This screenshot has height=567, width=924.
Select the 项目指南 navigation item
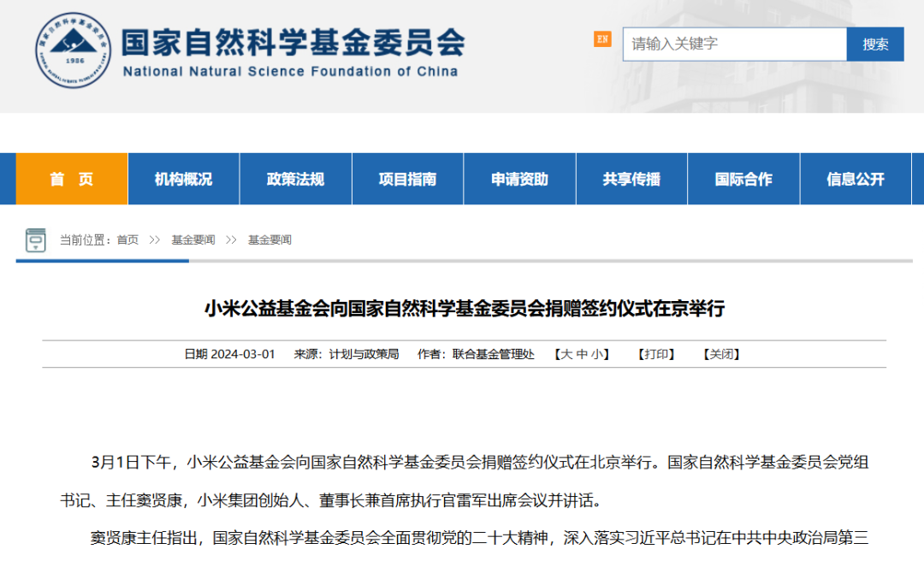click(407, 179)
